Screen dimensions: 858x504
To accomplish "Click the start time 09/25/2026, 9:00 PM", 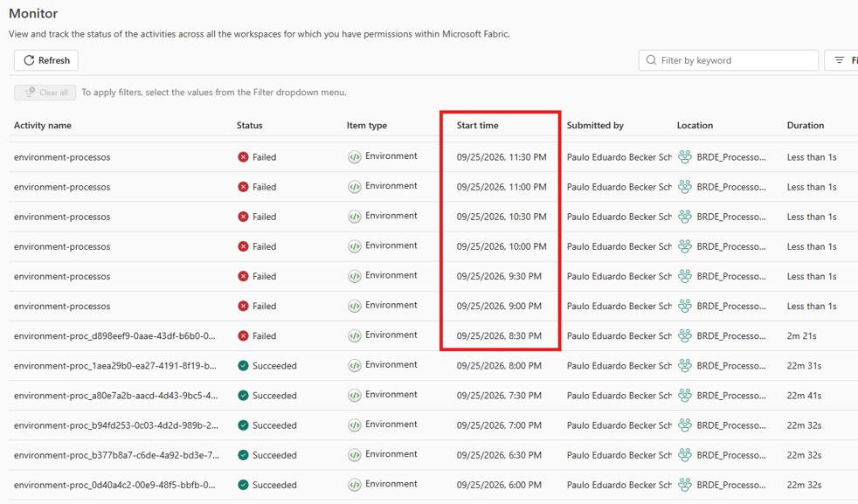I will coord(499,307).
